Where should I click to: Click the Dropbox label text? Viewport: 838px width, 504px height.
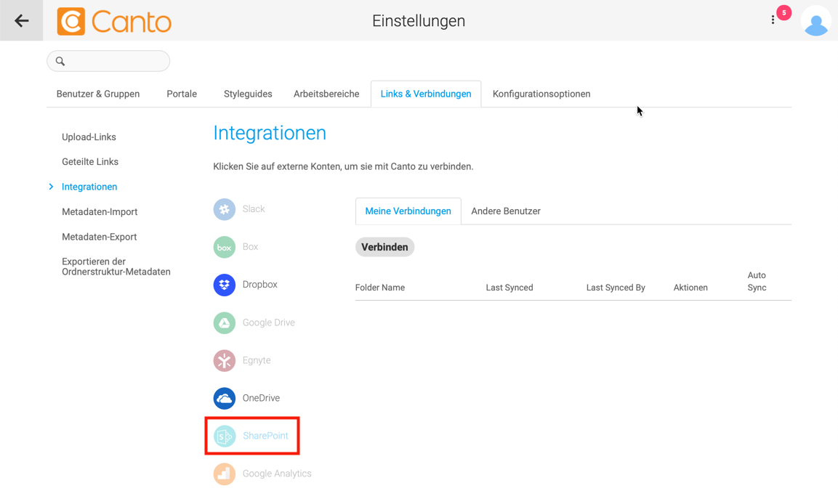[x=259, y=285]
